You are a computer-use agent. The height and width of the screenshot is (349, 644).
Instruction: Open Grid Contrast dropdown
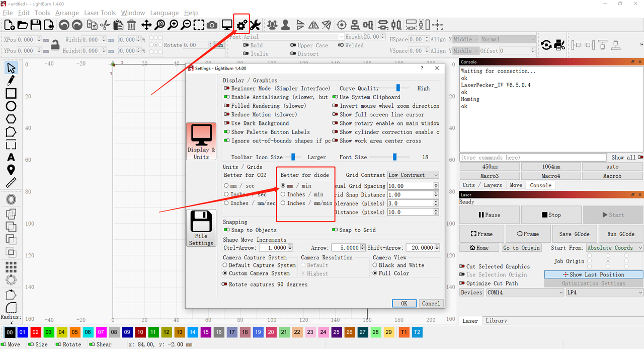pos(413,175)
